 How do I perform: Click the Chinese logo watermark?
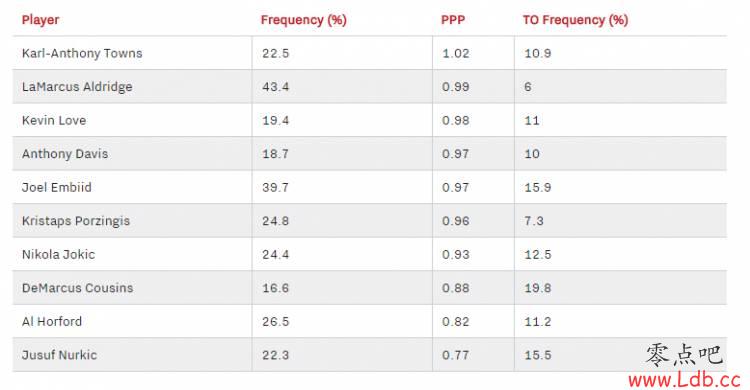pyautogui.click(x=684, y=355)
